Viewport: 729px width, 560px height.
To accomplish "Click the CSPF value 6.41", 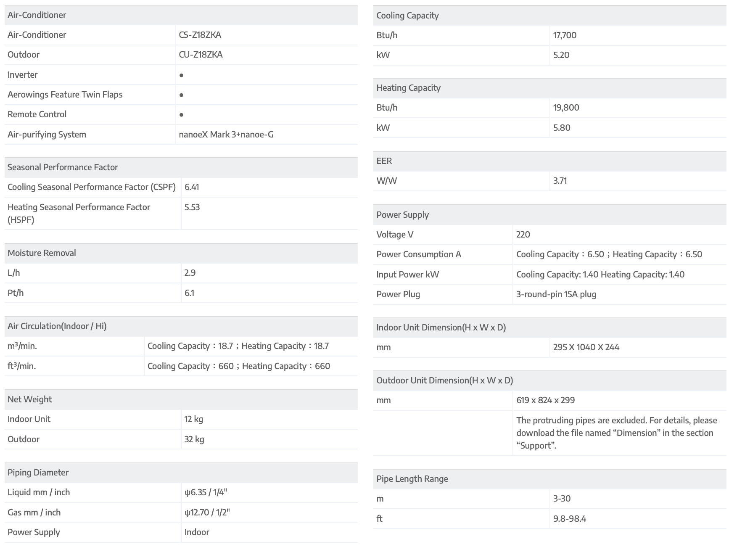I will pyautogui.click(x=192, y=187).
